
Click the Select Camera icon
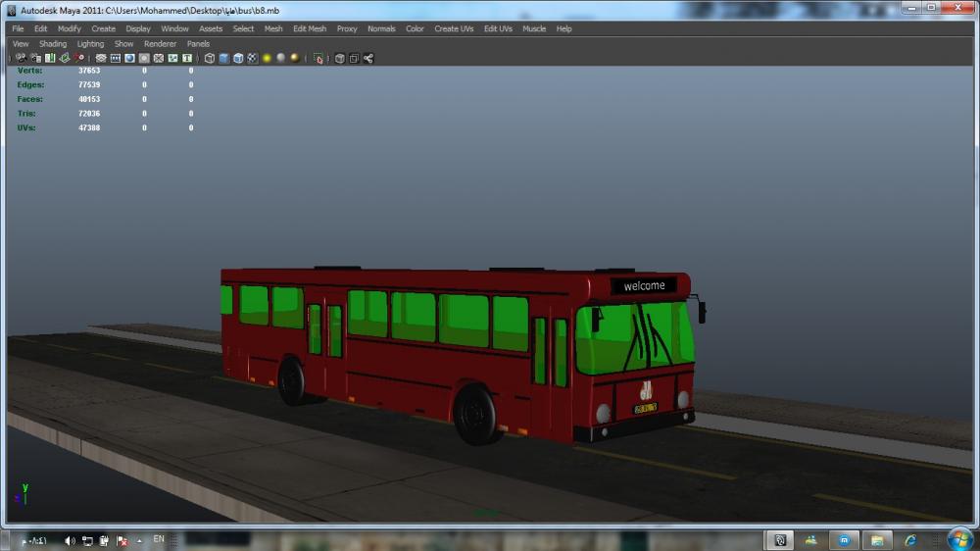(22, 58)
